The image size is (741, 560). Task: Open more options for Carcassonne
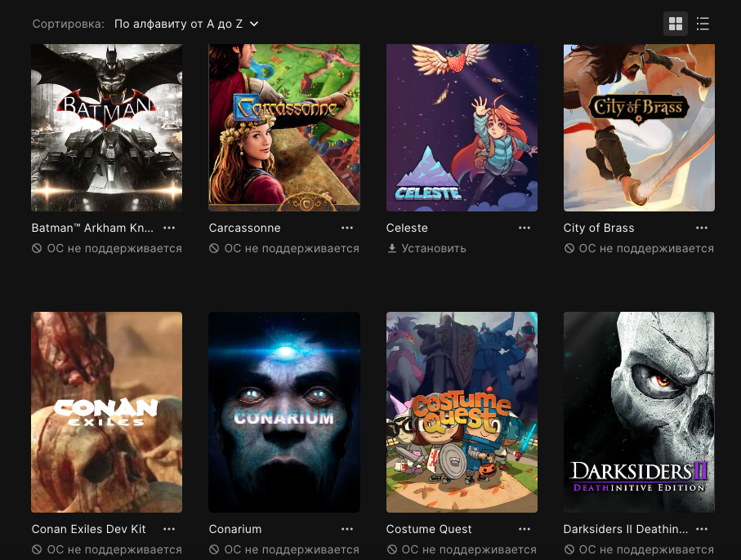(347, 228)
